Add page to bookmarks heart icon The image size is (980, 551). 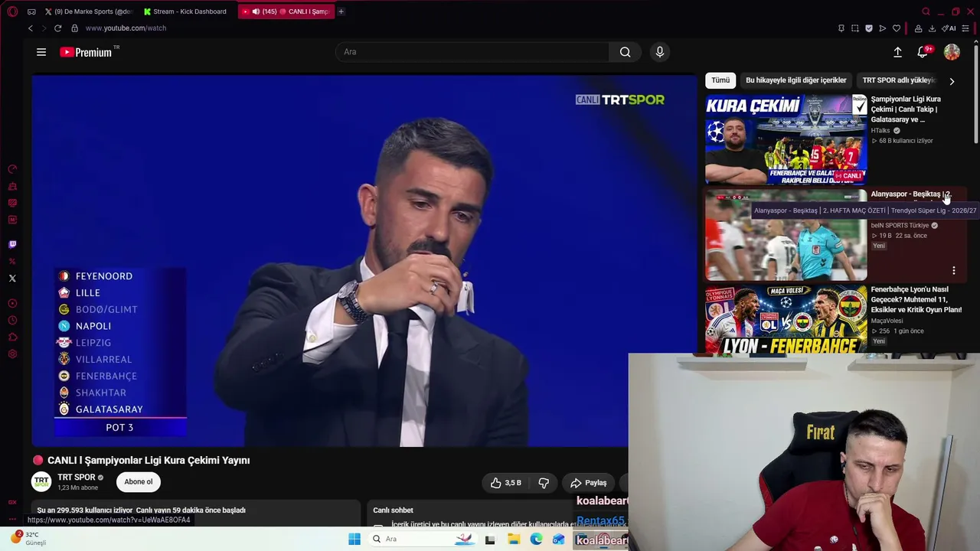click(897, 28)
